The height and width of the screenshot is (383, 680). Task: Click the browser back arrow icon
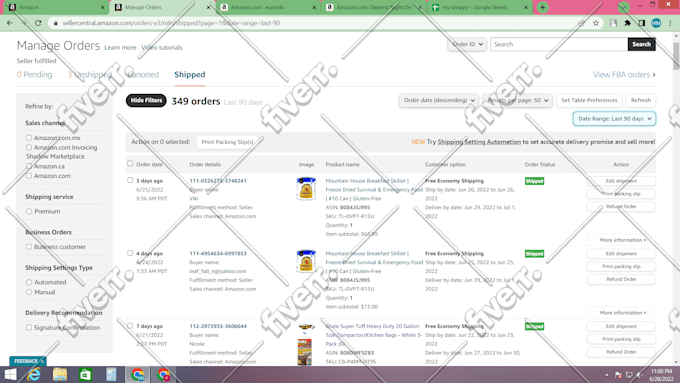click(10, 23)
